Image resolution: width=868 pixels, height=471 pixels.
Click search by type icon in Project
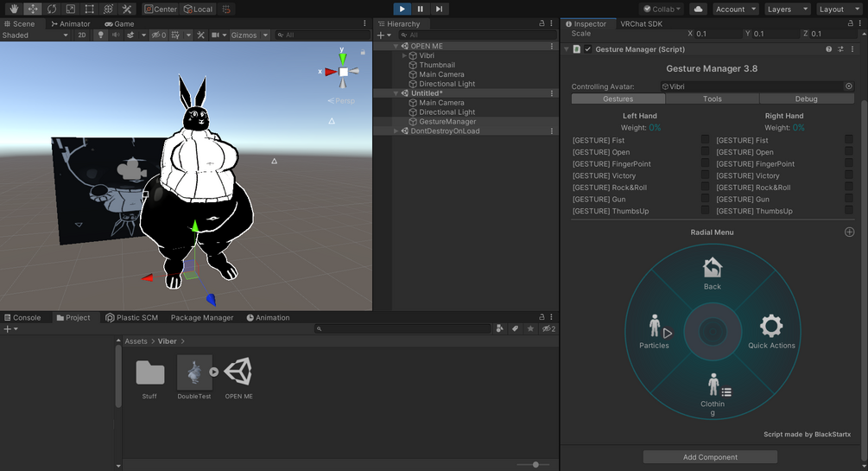tap(500, 328)
